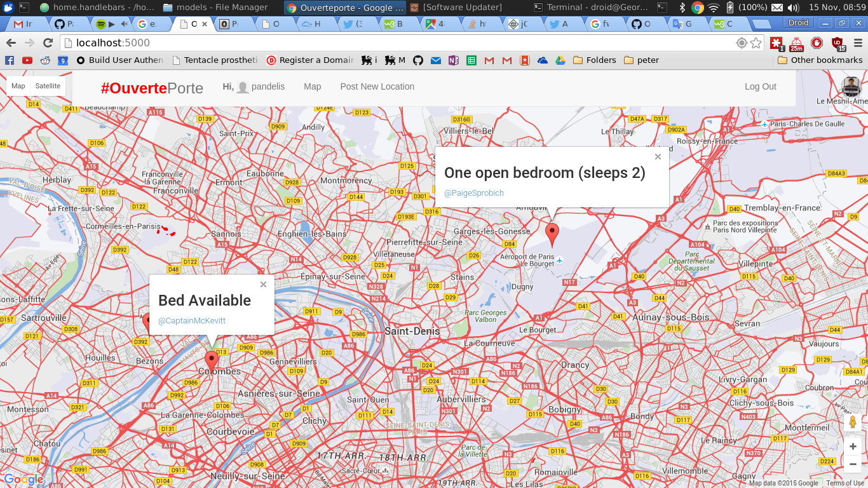Open the OneDrive cloud bookmark icon

tap(542, 60)
